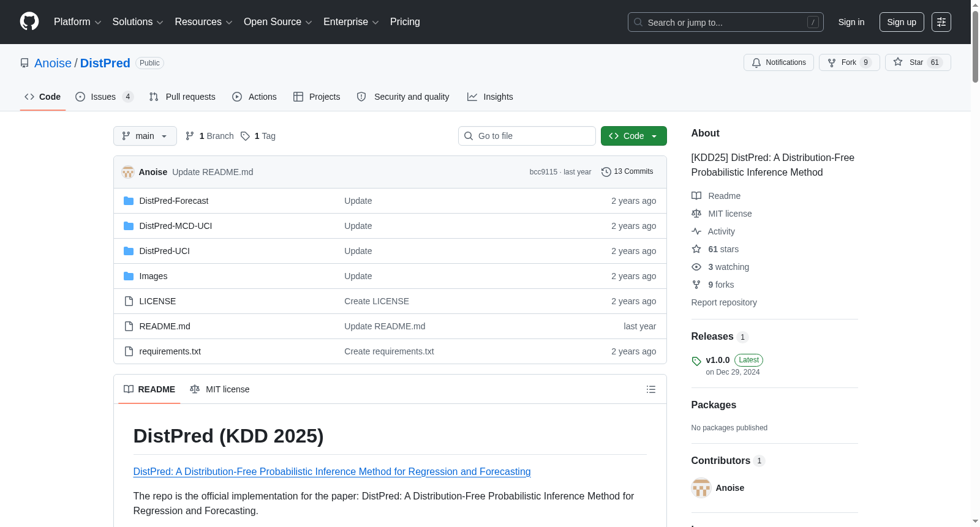Click Anoise avatar in commit bar
The image size is (980, 527).
128,172
